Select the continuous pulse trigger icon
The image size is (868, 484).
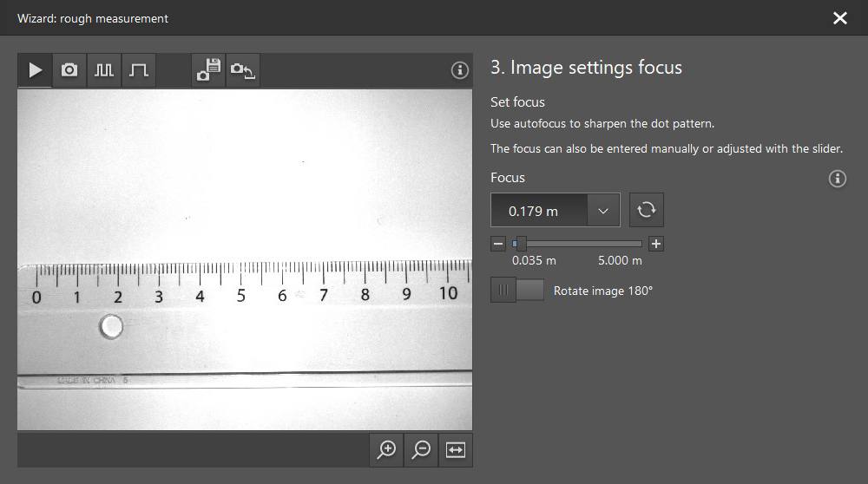point(103,70)
